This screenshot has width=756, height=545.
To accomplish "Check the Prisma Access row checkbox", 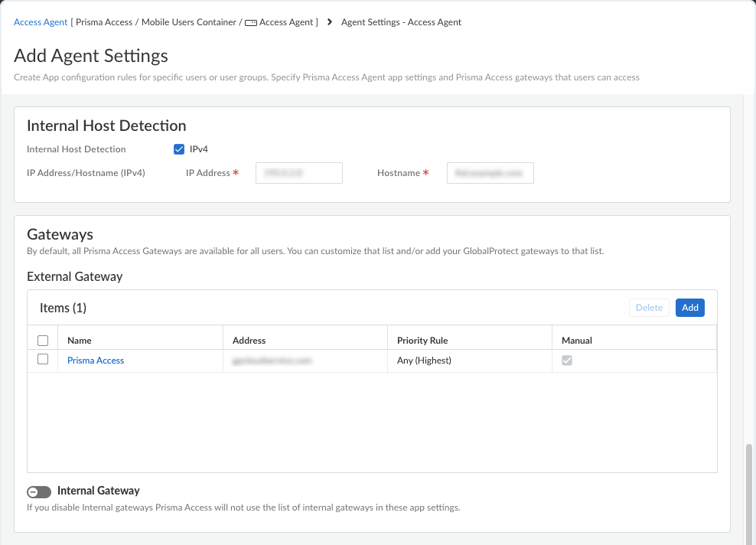I will click(x=43, y=359).
